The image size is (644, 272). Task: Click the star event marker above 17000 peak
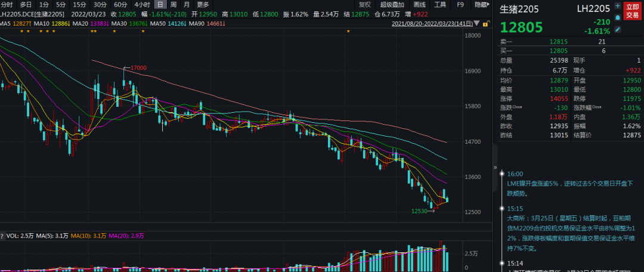(114, 31)
